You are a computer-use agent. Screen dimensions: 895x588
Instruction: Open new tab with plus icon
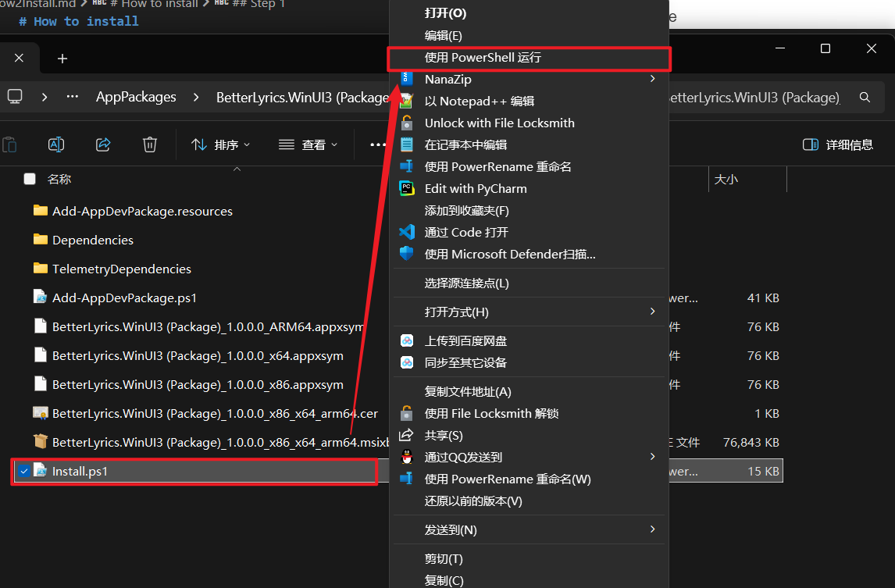coord(62,59)
